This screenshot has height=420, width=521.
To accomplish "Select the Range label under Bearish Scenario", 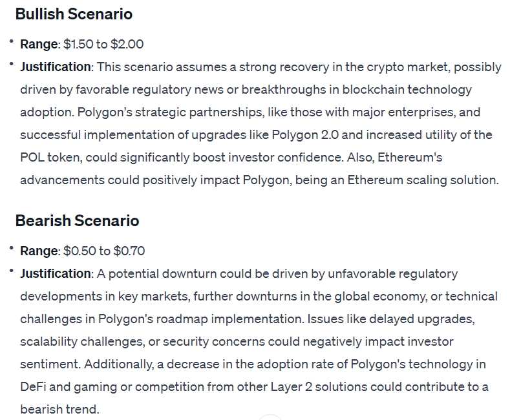I will [x=39, y=251].
